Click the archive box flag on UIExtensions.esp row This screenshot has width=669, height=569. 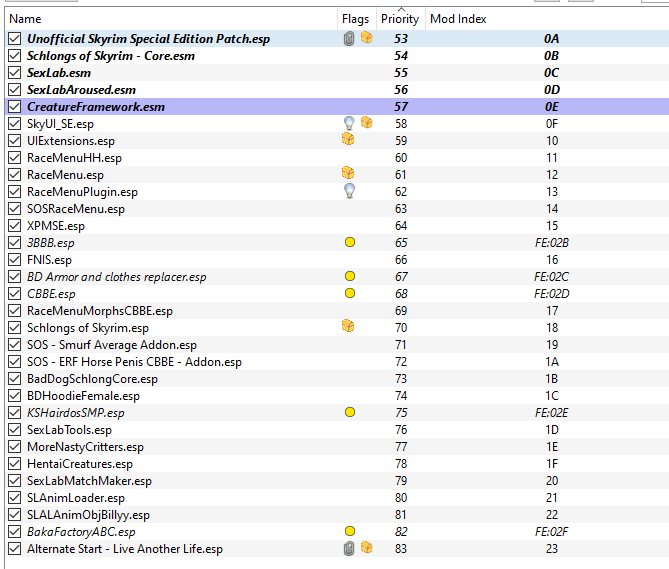(x=348, y=139)
